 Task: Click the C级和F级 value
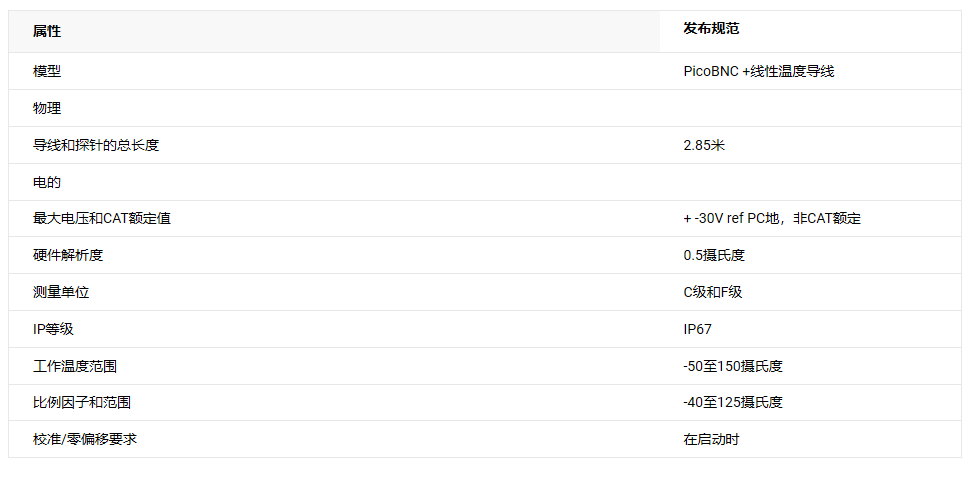[713, 292]
